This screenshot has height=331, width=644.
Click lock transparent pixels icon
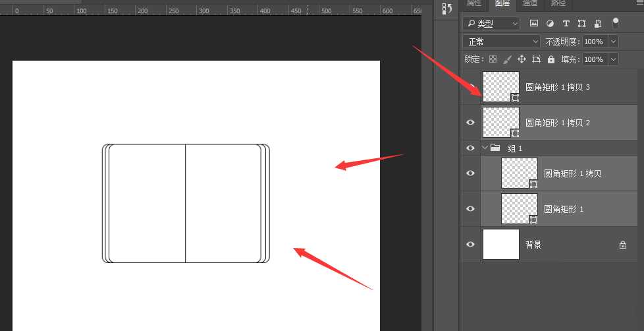pyautogui.click(x=493, y=59)
